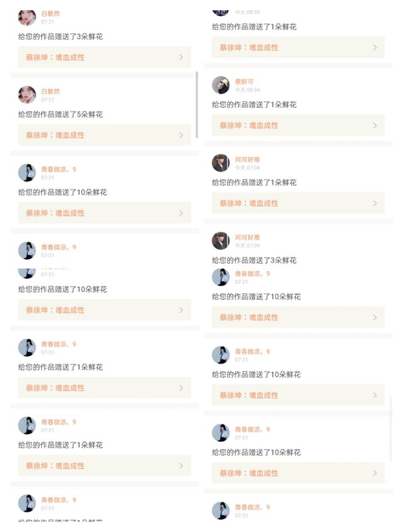Click the left screenshot's scrollbar beside 白默然's card
Image resolution: width=403 pixels, height=532 pixels.
197,105
